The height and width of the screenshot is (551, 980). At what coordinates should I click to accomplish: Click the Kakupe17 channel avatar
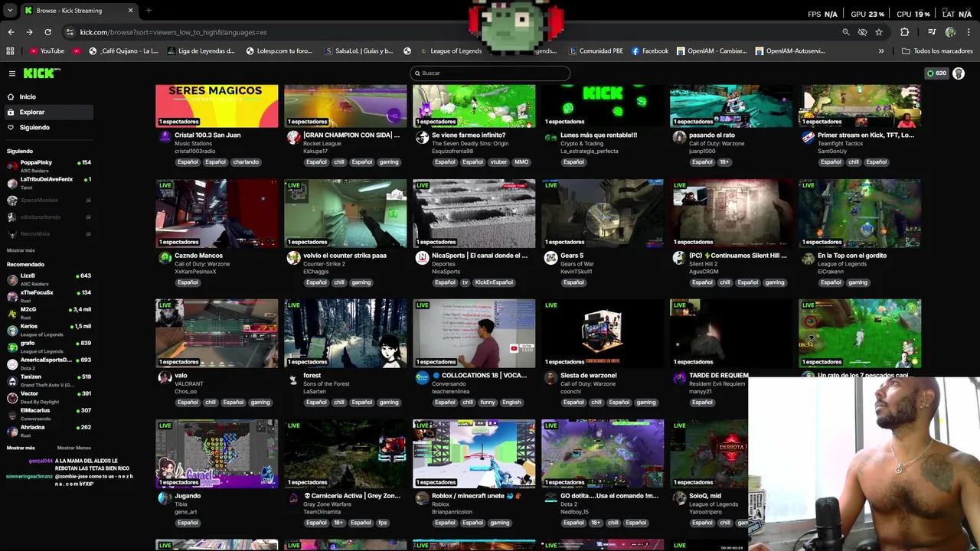pos(293,138)
